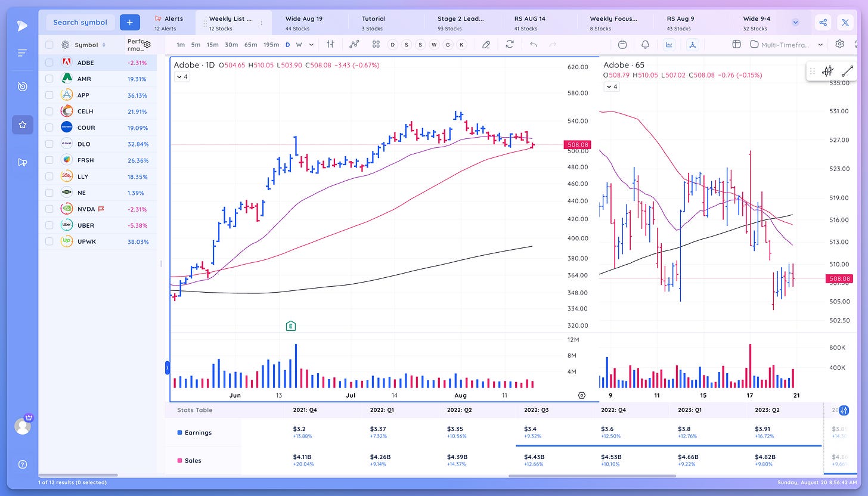868x496 pixels.
Task: Click the X (Twitter) share button
Action: 845,22
